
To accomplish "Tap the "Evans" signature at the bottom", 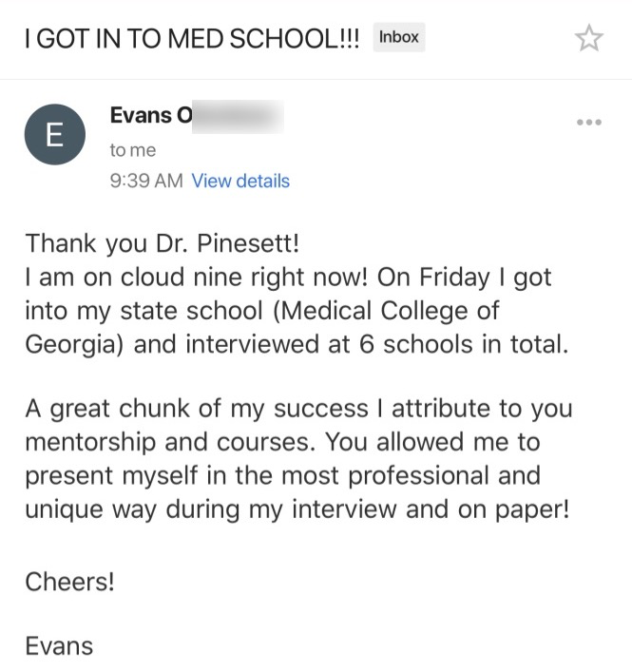I will click(x=59, y=646).
